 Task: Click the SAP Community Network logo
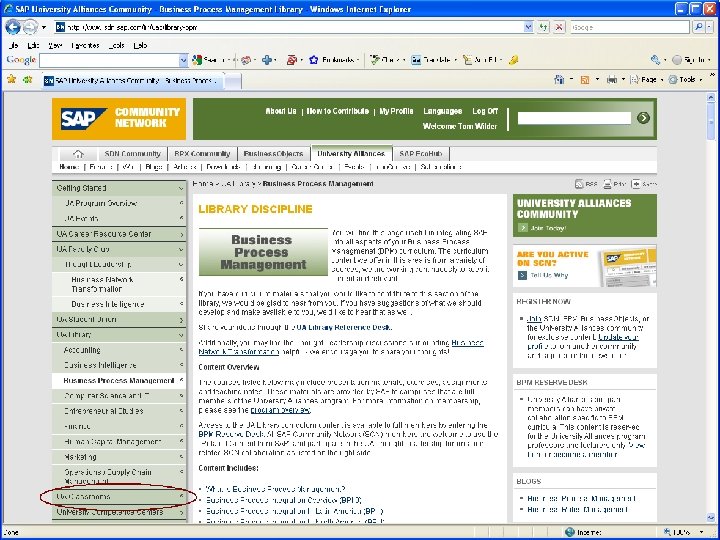119,119
